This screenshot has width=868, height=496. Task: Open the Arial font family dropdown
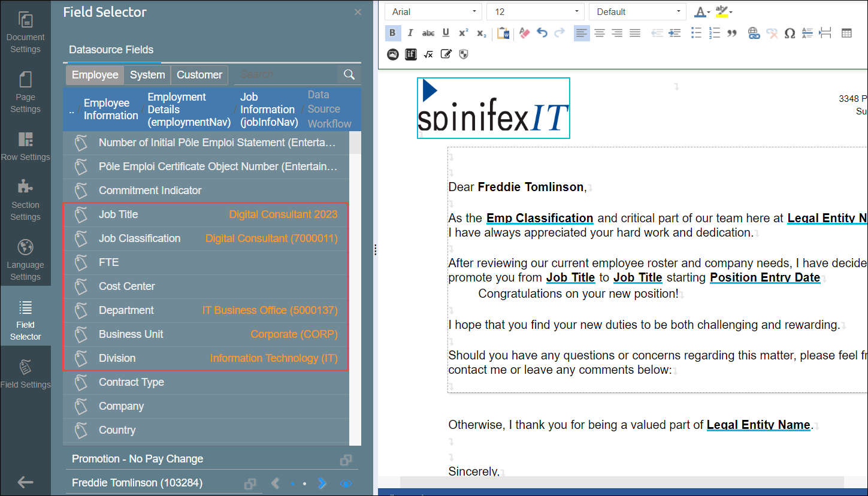coord(434,12)
